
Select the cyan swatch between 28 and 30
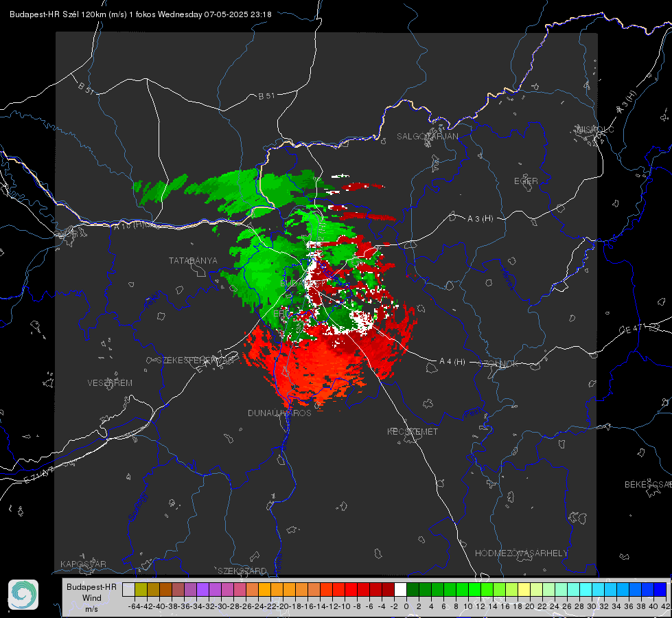[586, 589]
